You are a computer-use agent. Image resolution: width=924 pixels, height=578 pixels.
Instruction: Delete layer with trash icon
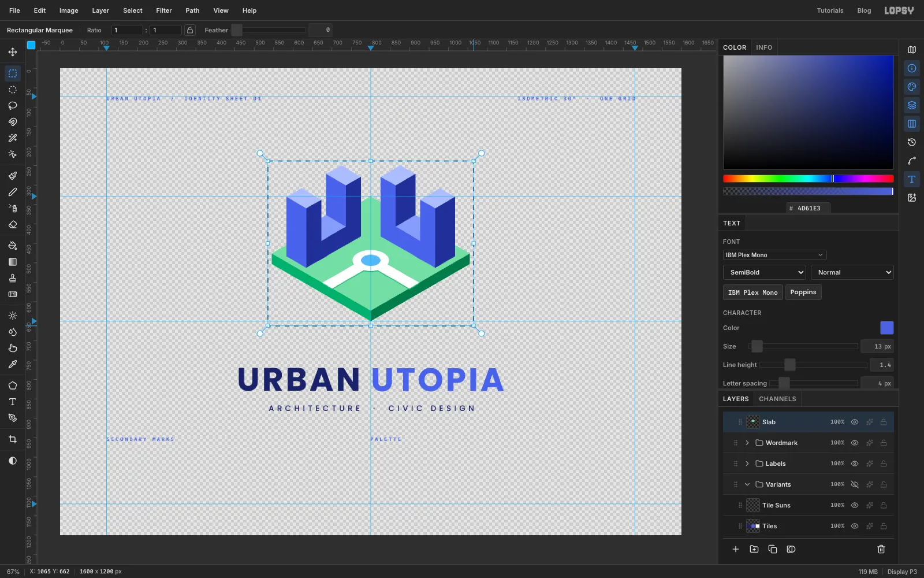coord(881,549)
